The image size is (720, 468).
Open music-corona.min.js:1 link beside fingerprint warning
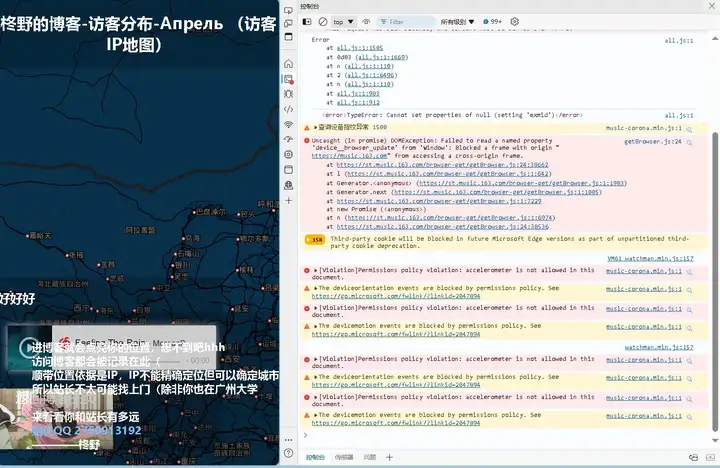pos(643,128)
